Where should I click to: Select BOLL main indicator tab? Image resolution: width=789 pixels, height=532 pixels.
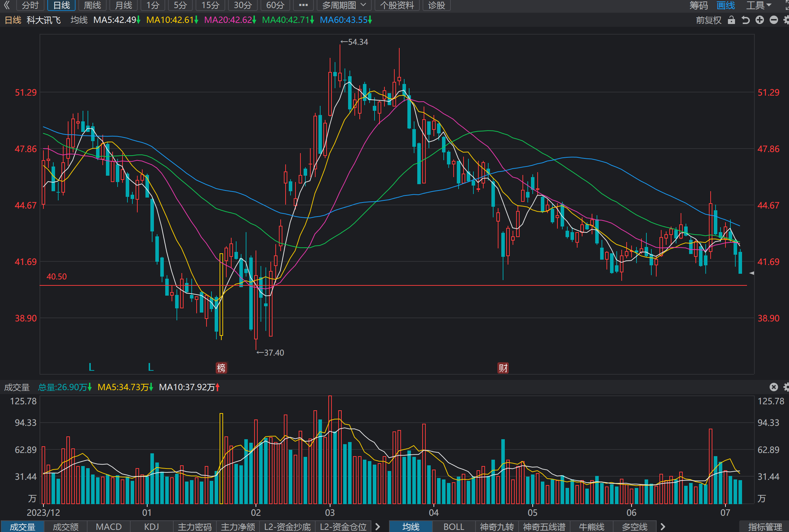tap(454, 527)
